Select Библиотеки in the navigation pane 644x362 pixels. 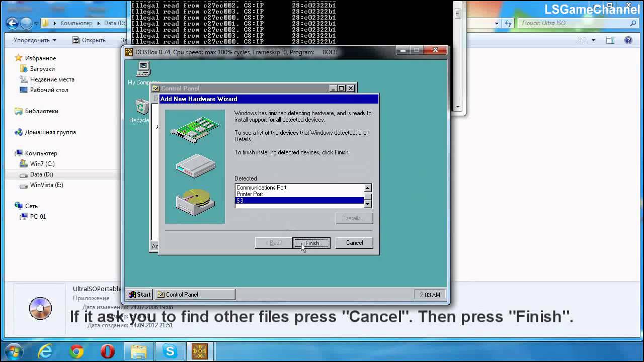coord(41,111)
